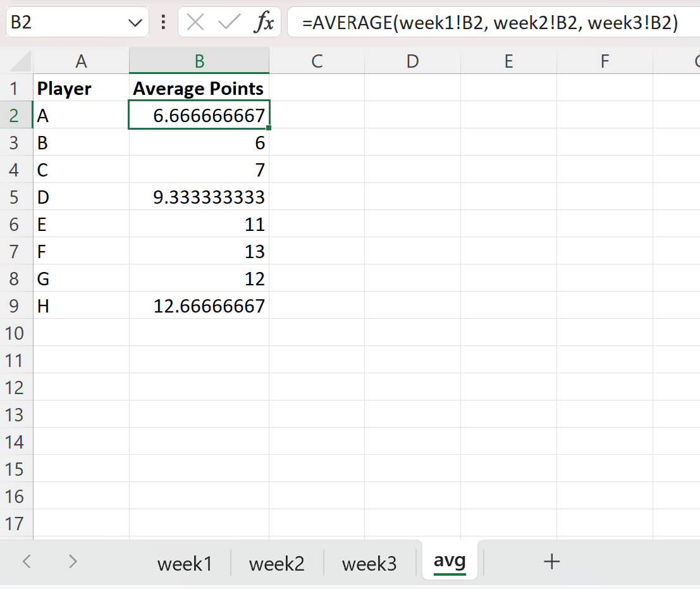Add a new worksheet using the plus icon
The image size is (700, 589).
(551, 562)
